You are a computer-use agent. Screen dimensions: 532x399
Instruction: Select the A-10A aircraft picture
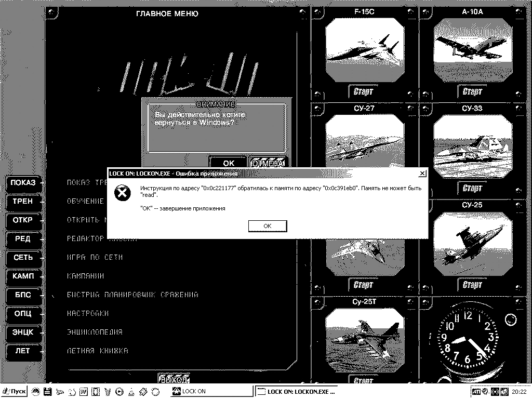(x=473, y=50)
